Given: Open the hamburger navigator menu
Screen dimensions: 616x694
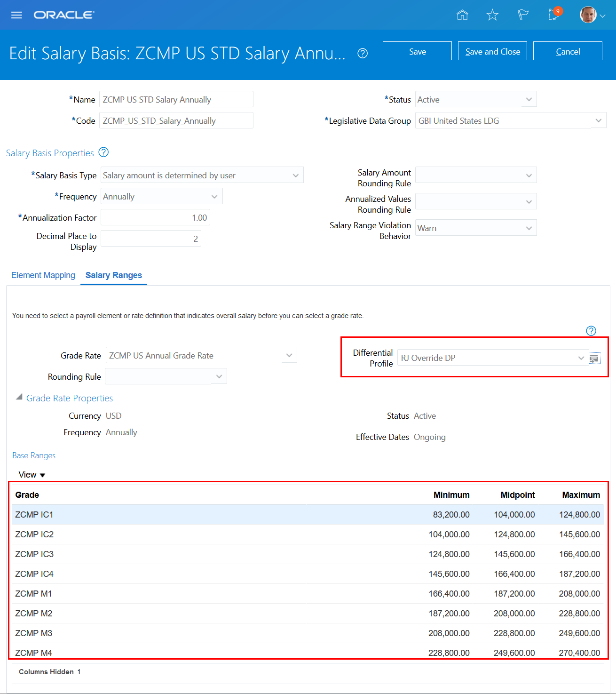Looking at the screenshot, I should [16, 15].
